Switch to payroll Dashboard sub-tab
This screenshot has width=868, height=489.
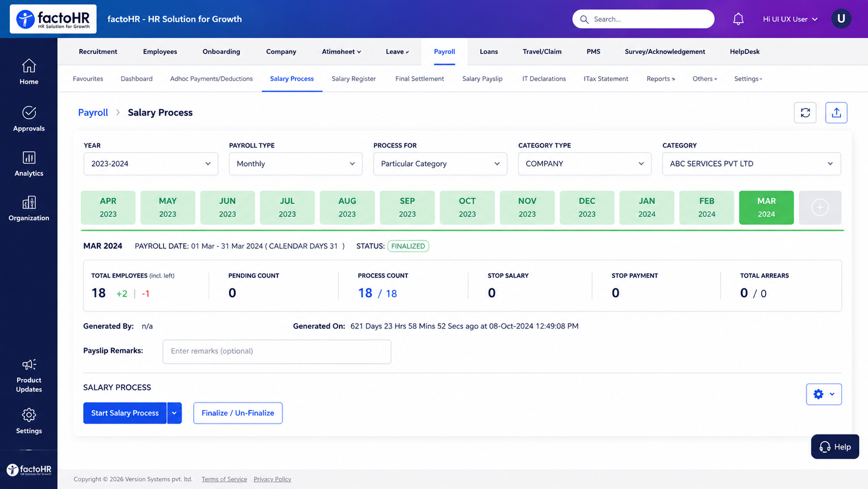click(x=137, y=79)
